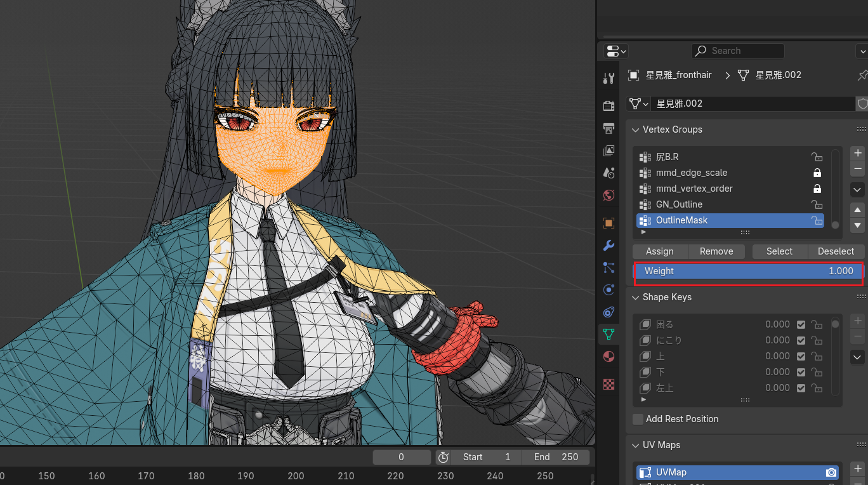Open the World properties tab

click(608, 195)
